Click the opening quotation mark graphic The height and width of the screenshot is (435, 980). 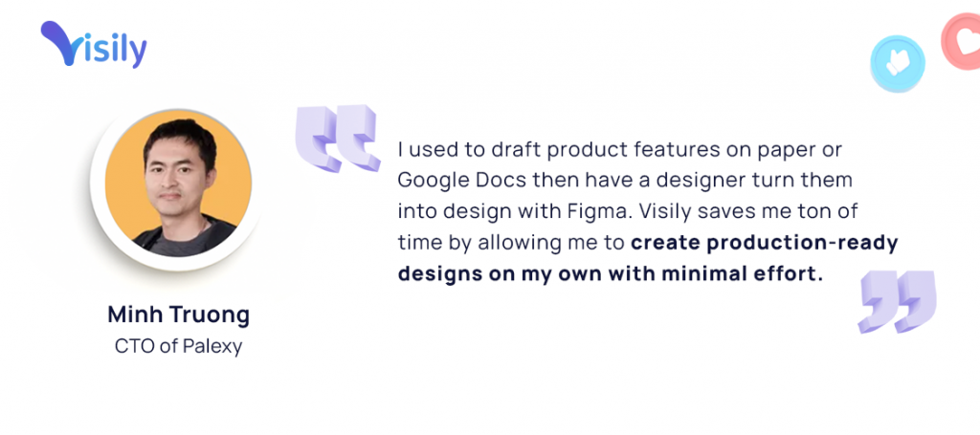338,138
